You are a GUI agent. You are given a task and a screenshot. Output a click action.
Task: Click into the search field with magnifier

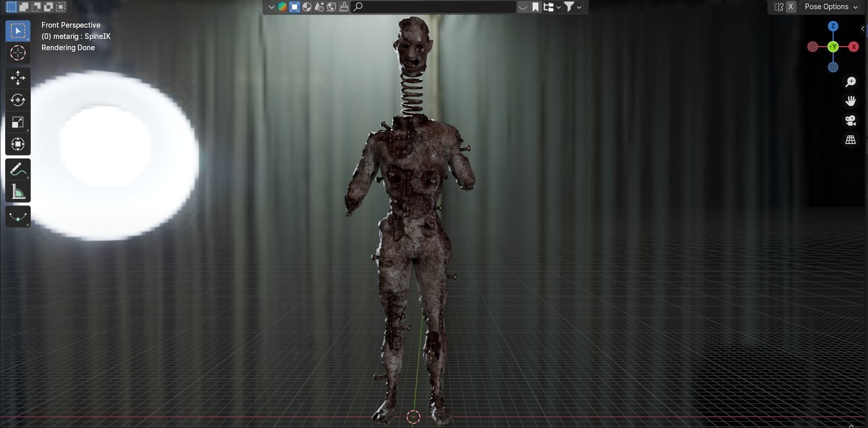(x=434, y=7)
